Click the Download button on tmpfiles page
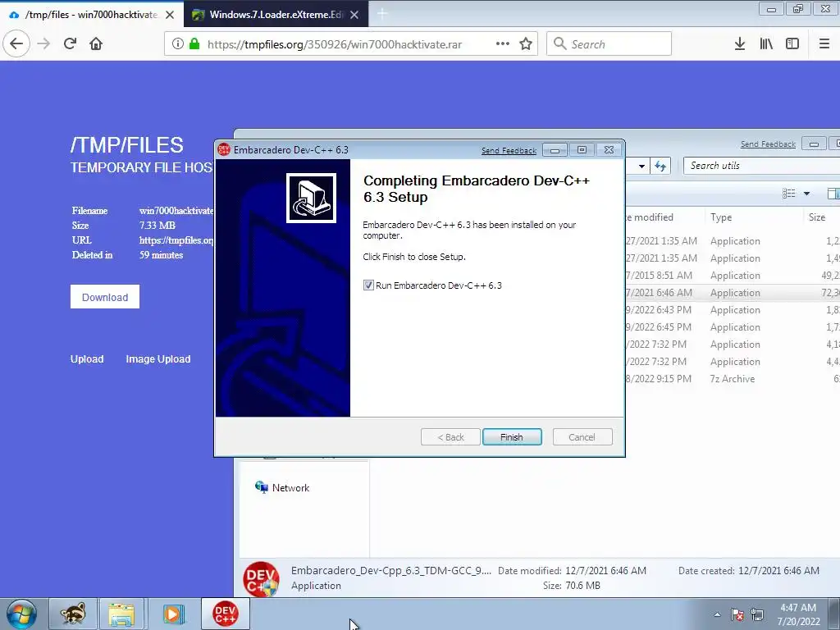This screenshot has width=840, height=630. [105, 297]
